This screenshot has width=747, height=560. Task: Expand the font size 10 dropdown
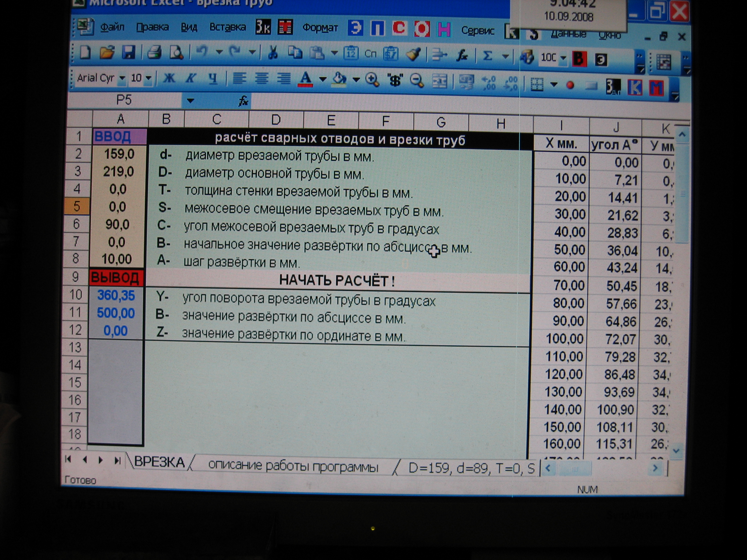(148, 78)
